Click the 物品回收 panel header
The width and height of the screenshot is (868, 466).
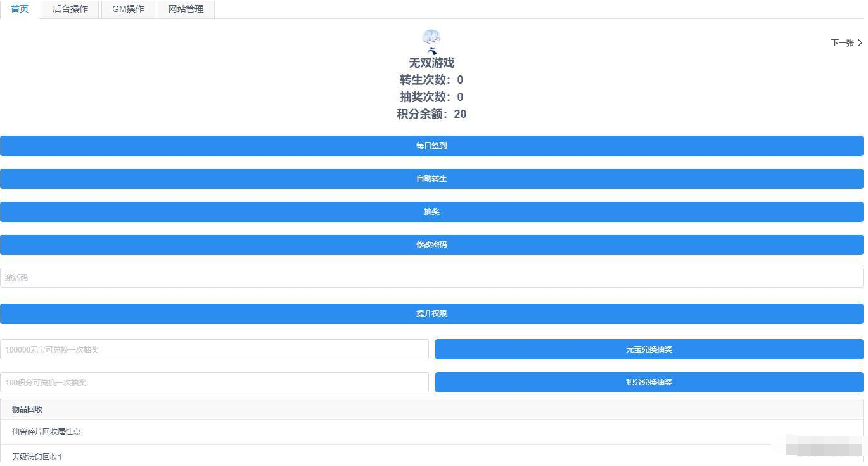[x=27, y=410]
